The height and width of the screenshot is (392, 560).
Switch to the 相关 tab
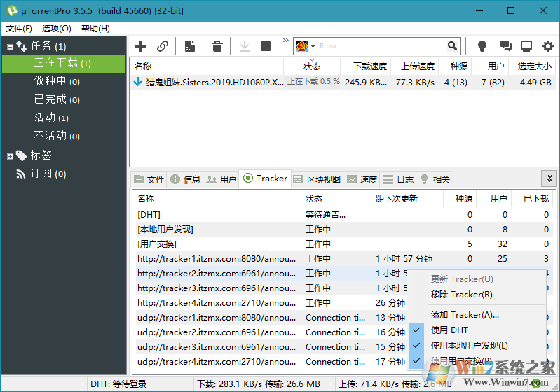tap(435, 179)
